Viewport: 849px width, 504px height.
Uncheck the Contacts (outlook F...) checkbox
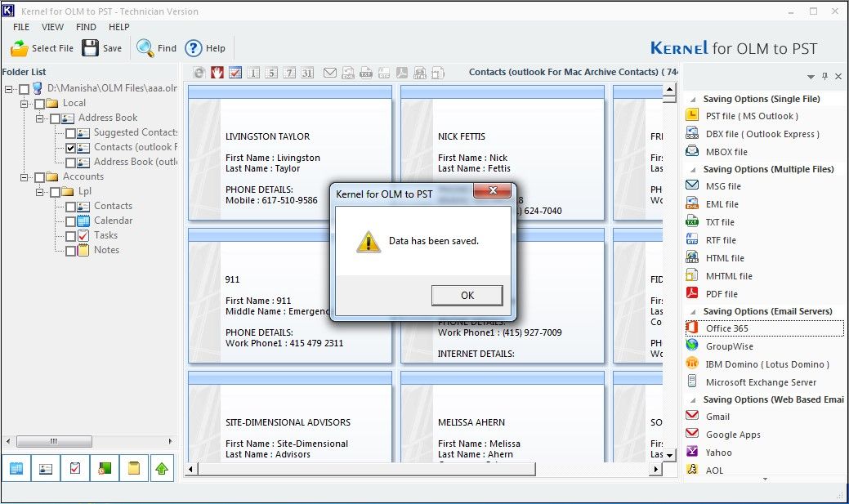tap(70, 147)
